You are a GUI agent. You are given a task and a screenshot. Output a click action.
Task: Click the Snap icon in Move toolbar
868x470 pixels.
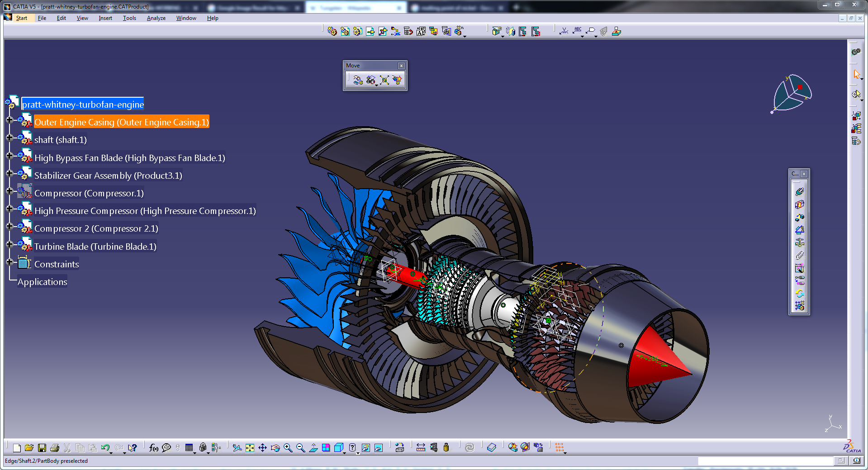[371, 80]
